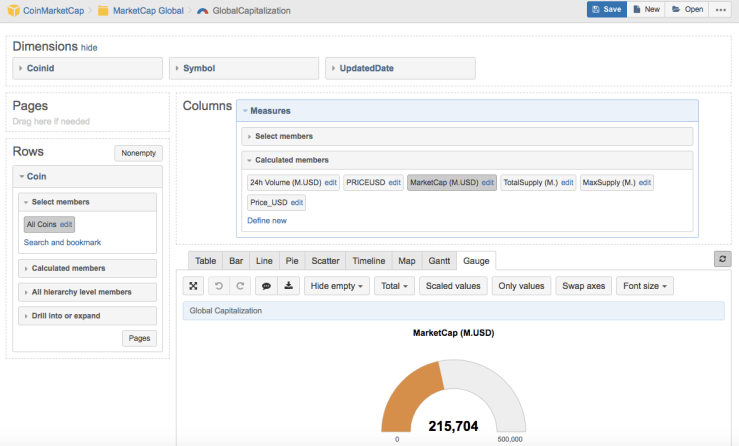The width and height of the screenshot is (739, 446).
Task: Click the export download icon
Action: [288, 286]
